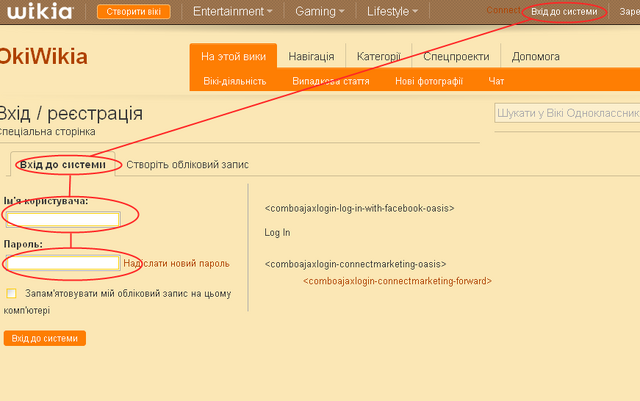The width and height of the screenshot is (640, 401).
Task: Open Випадкова стаття link
Action: point(331,81)
